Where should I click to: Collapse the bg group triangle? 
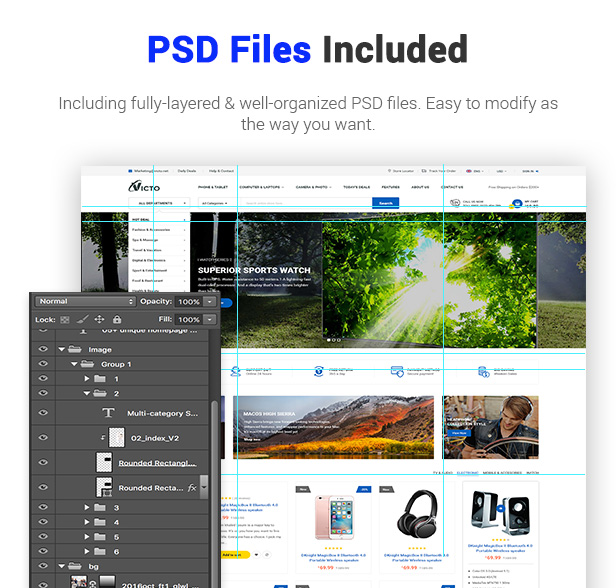click(62, 566)
